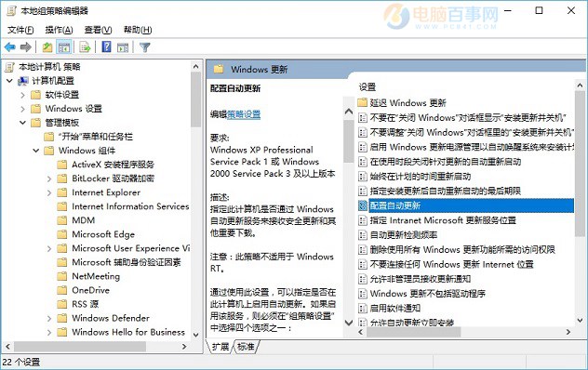This screenshot has height=370, width=588.
Task: Expand the Microsoft User Experience node
Action: 49,248
